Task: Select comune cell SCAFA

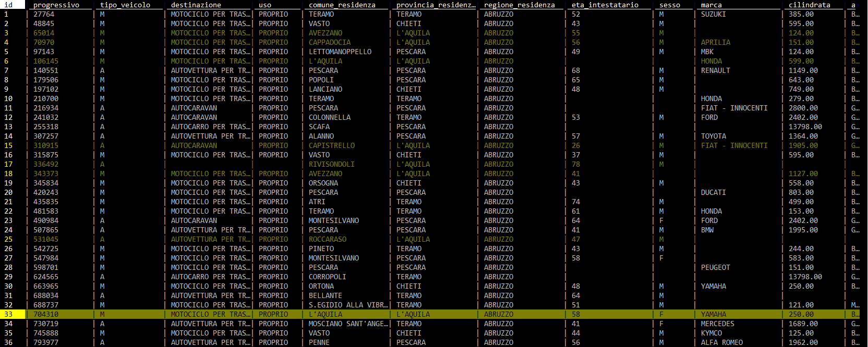Action: [319, 127]
